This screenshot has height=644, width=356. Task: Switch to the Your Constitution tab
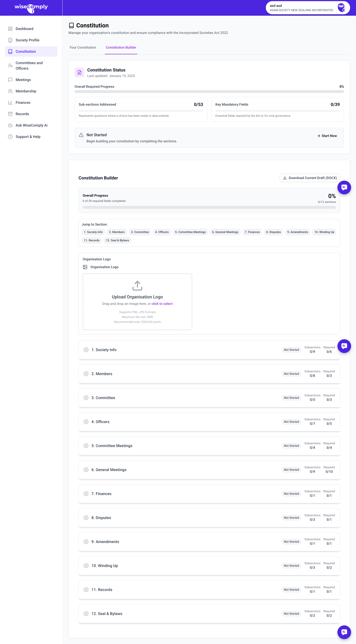(83, 47)
